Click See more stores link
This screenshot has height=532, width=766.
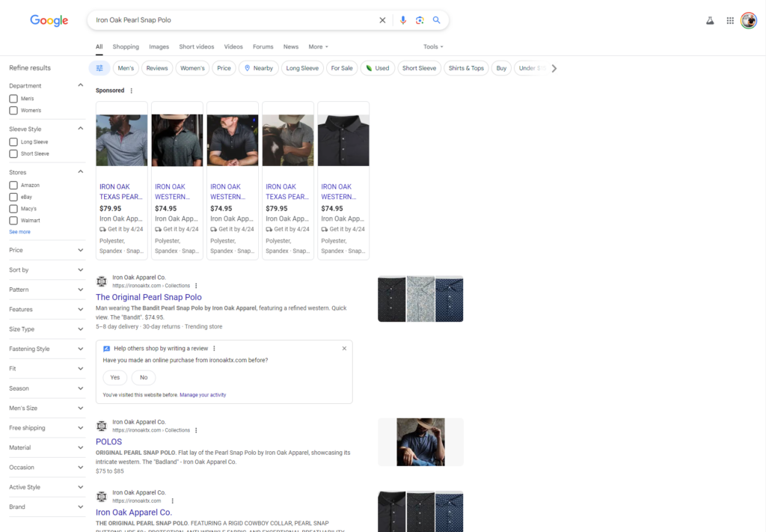point(19,232)
